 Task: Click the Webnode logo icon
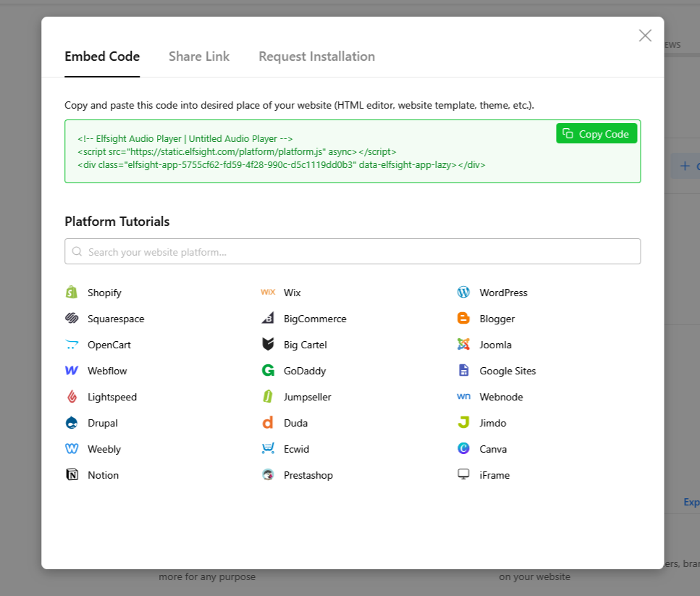click(x=463, y=396)
